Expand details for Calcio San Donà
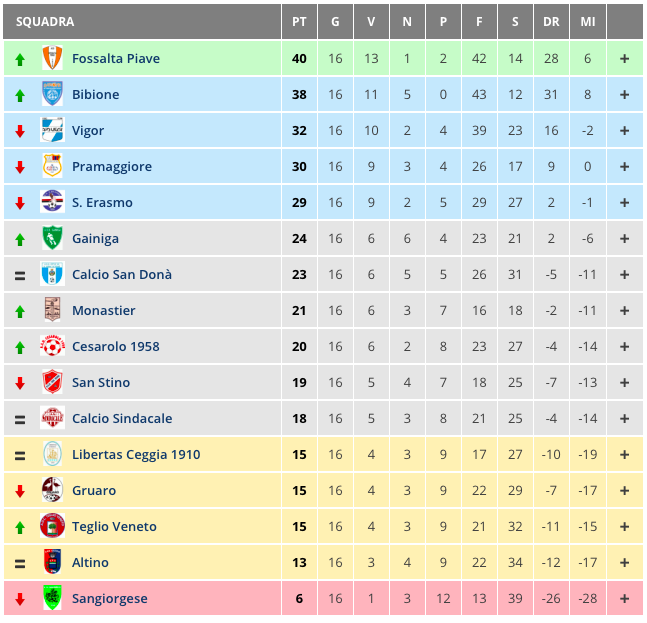The height and width of the screenshot is (623, 647). [x=624, y=274]
